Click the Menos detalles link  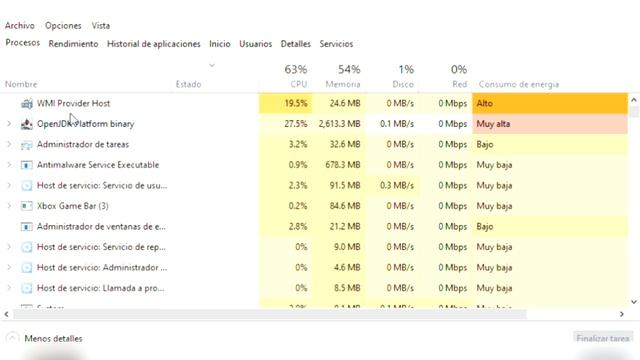pos(53,338)
